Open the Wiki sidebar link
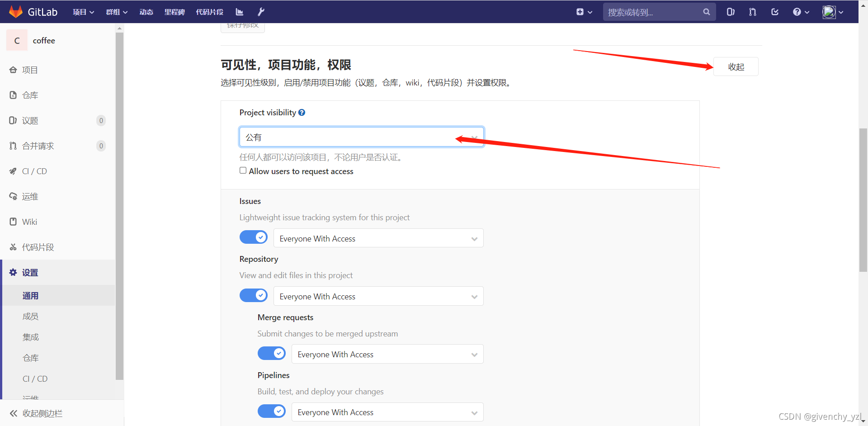 click(29, 222)
